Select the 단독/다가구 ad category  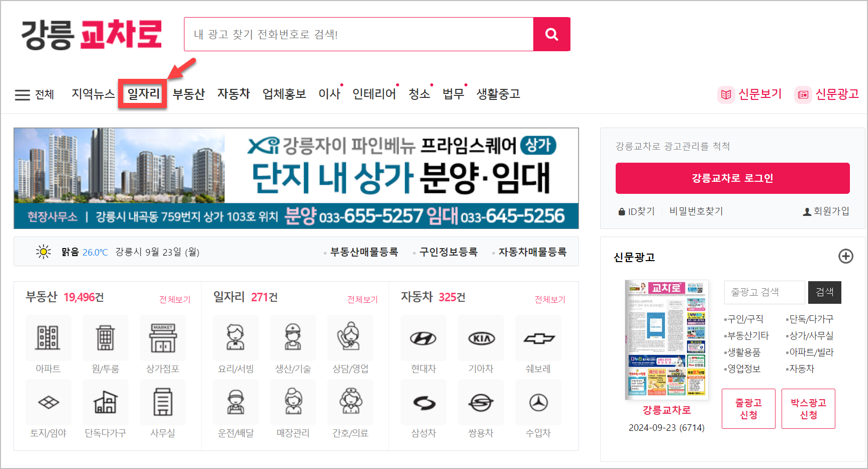click(811, 319)
